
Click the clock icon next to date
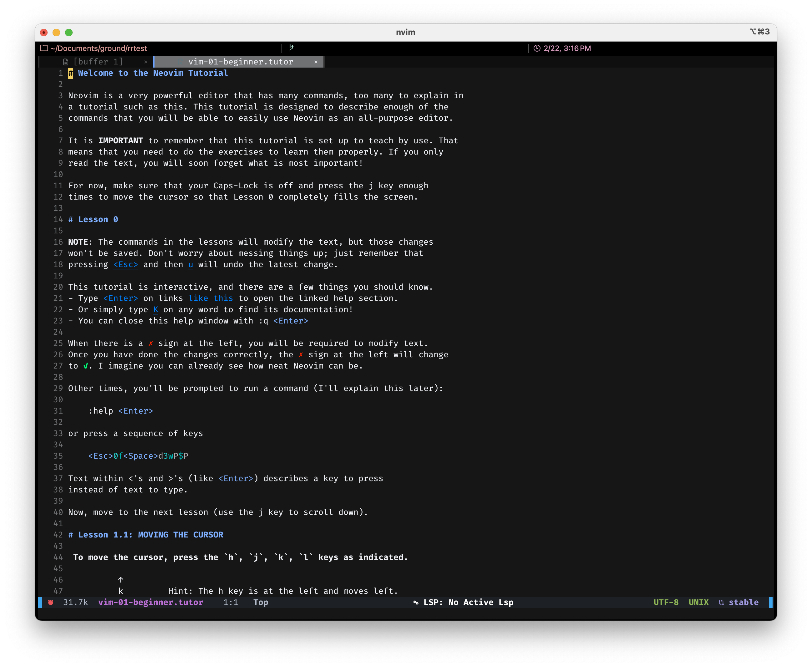537,48
